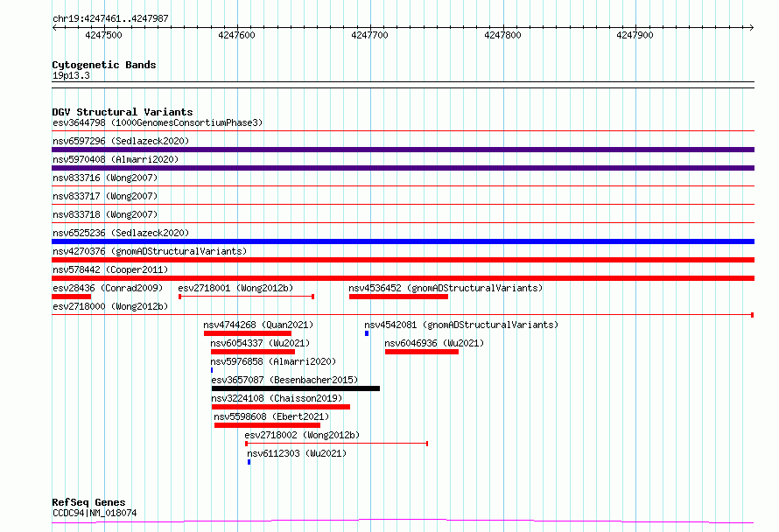Click the chr19:4247461..4247987 region label
The image size is (779, 532).
110,18
